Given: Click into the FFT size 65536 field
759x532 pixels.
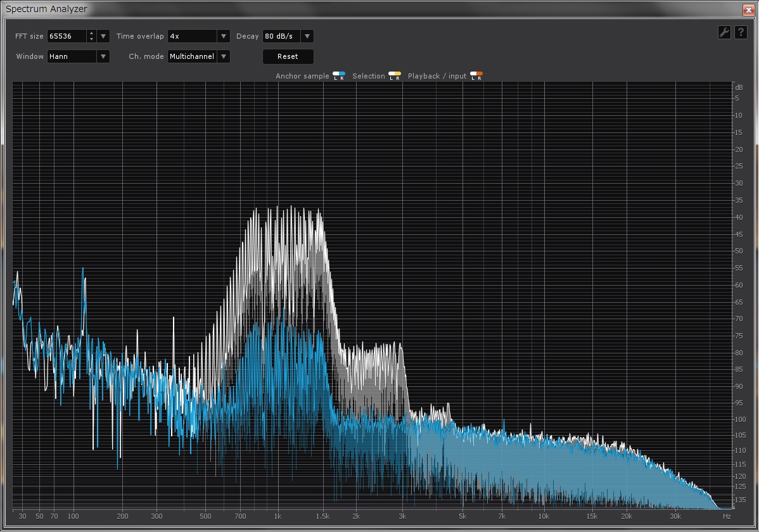Looking at the screenshot, I should (x=67, y=36).
